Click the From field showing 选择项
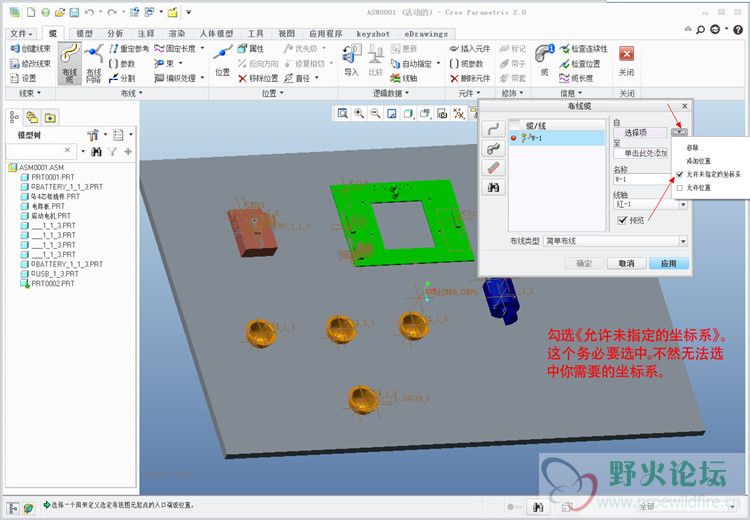This screenshot has height=520, width=750. tap(641, 133)
